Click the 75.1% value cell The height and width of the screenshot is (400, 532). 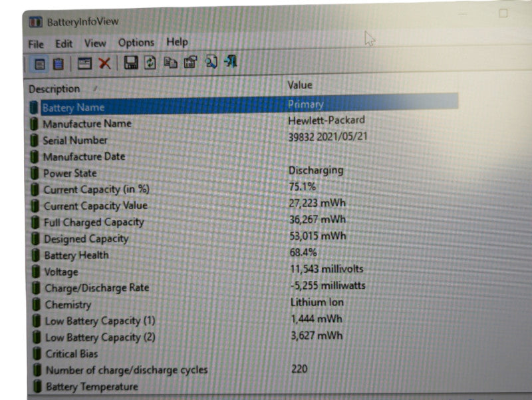click(x=302, y=187)
